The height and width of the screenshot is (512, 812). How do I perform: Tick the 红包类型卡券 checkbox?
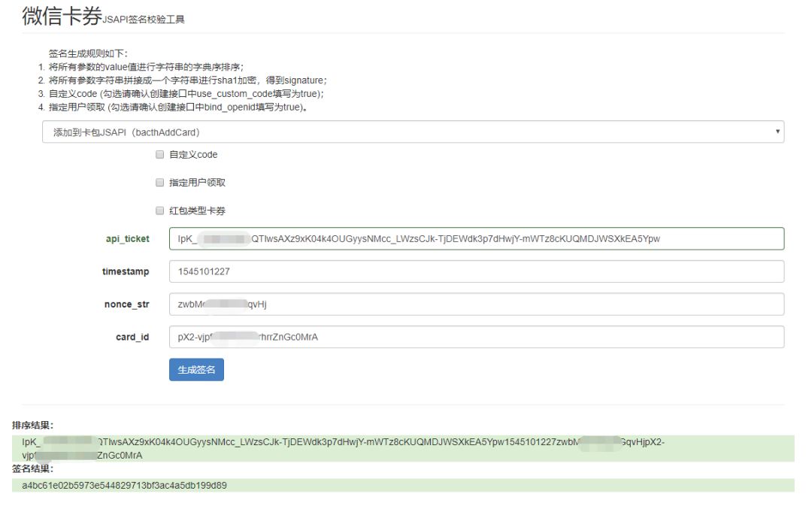(x=159, y=211)
